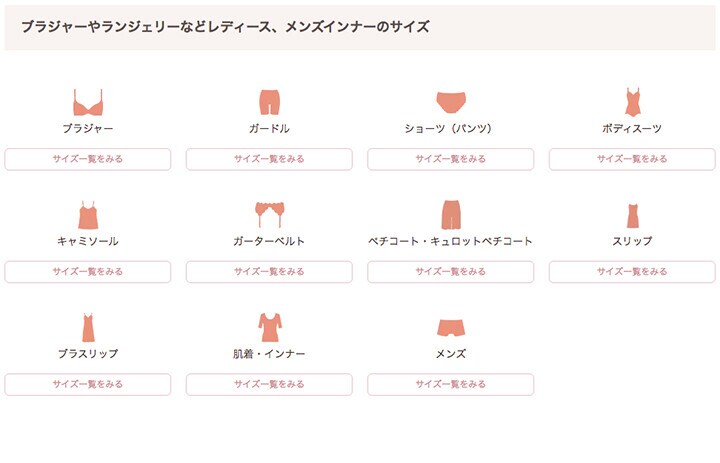Click the ペチコート・キュロットペチコート label text
This screenshot has width=720, height=463.
tap(450, 241)
